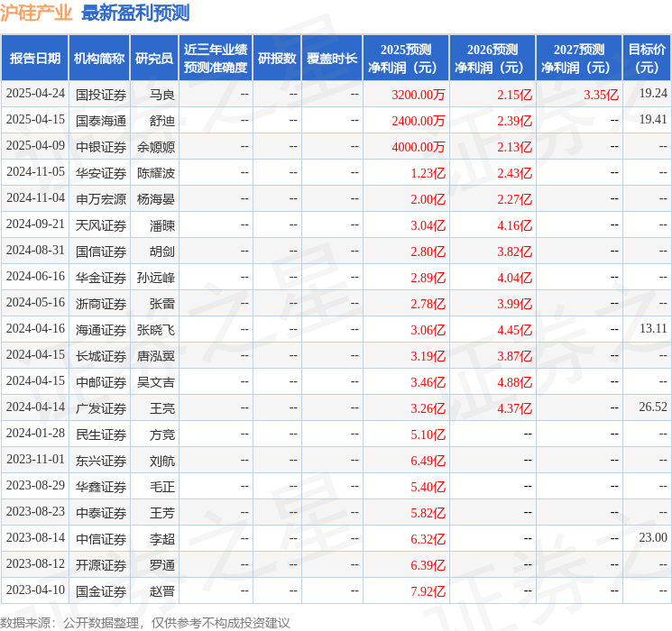Click analyst name 马良
The height and width of the screenshot is (631, 672).
162,95
